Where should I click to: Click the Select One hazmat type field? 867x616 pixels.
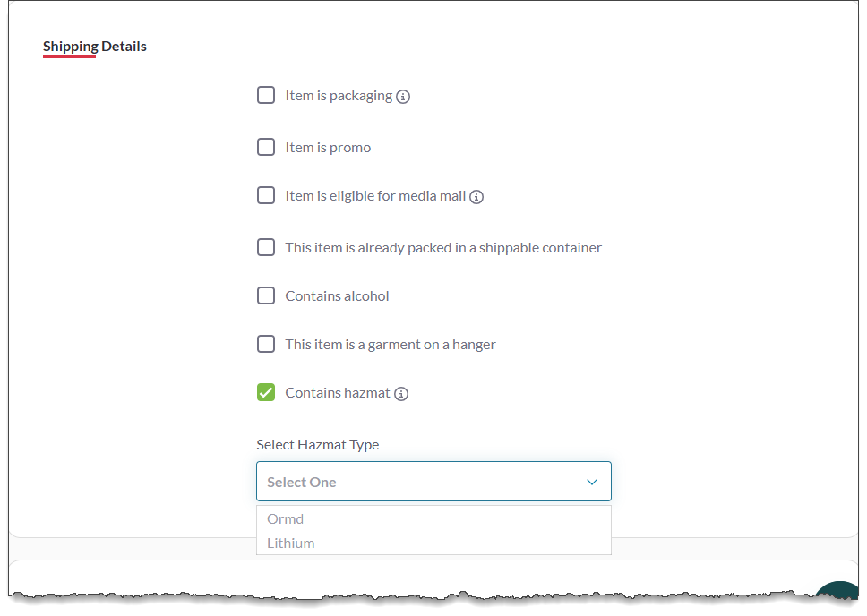pos(421,482)
